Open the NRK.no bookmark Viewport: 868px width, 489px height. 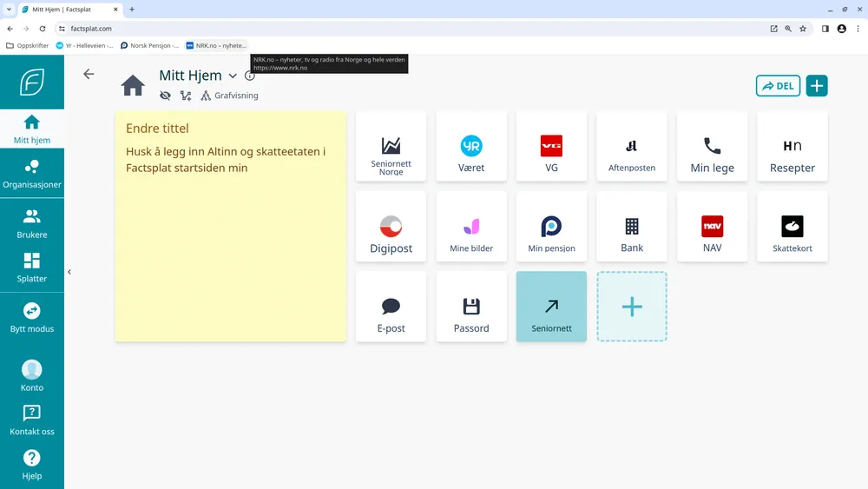(216, 45)
